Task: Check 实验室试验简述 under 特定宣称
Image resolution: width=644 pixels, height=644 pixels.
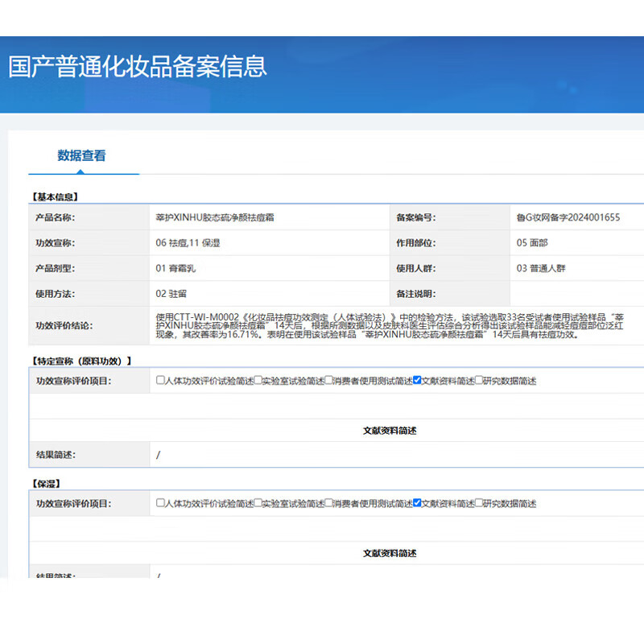Action: point(258,381)
